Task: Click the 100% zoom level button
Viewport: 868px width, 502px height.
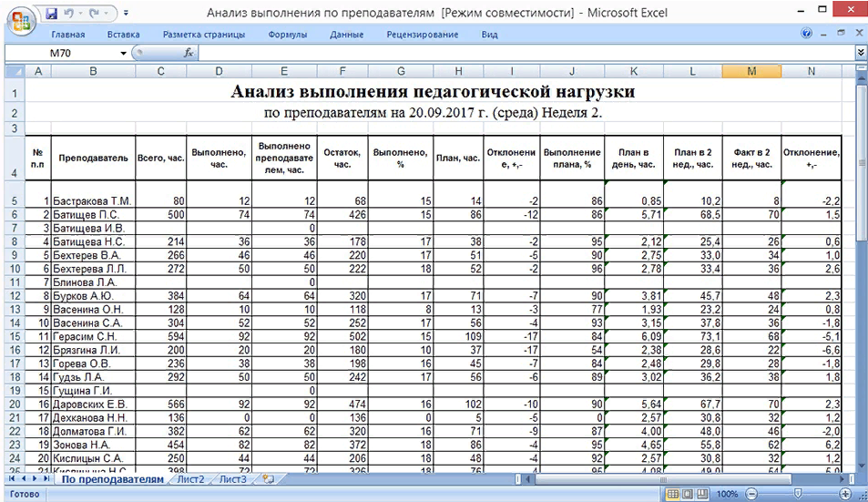Action: click(x=727, y=493)
